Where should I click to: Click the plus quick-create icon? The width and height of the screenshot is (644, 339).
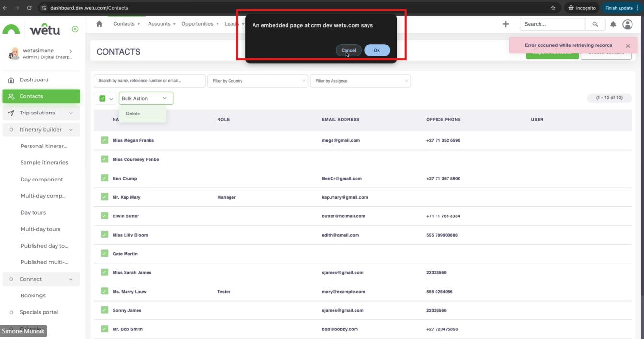506,24
